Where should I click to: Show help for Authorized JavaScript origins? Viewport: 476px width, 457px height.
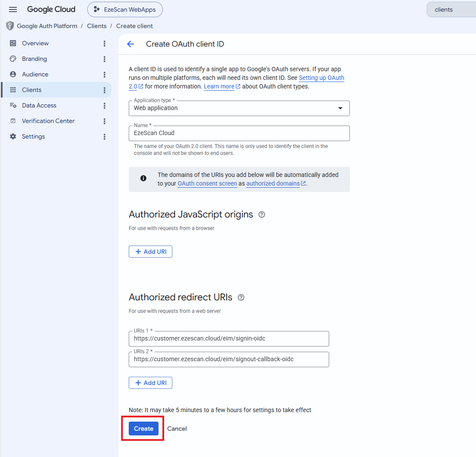[262, 215]
